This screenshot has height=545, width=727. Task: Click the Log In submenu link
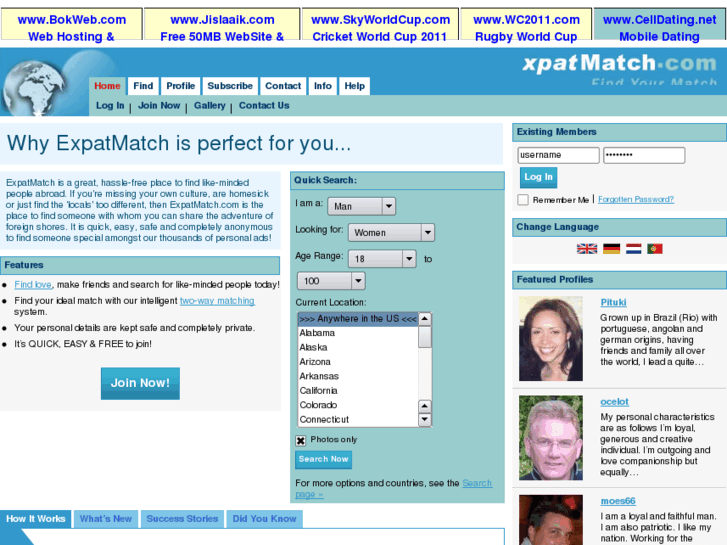(x=110, y=106)
